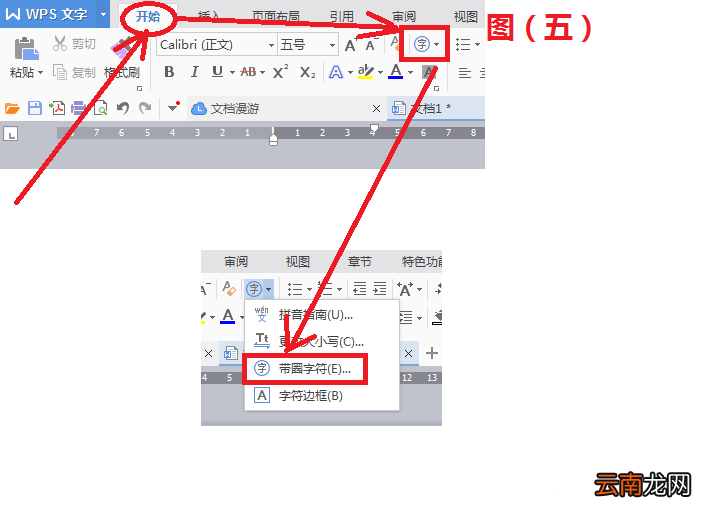Apply the blue font color A
Screen dimensions: 728x513
396,72
